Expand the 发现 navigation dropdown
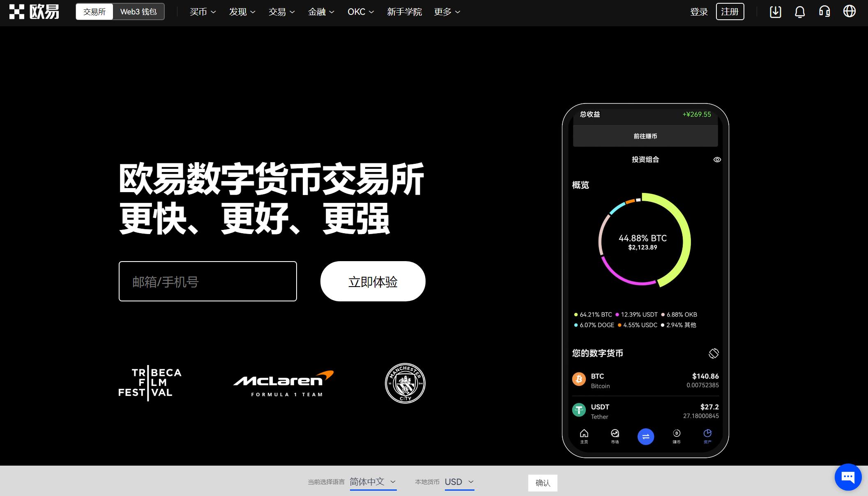This screenshot has width=868, height=496. (x=241, y=12)
